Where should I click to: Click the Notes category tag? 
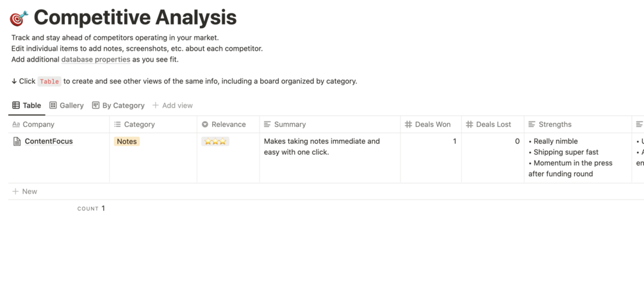point(127,141)
